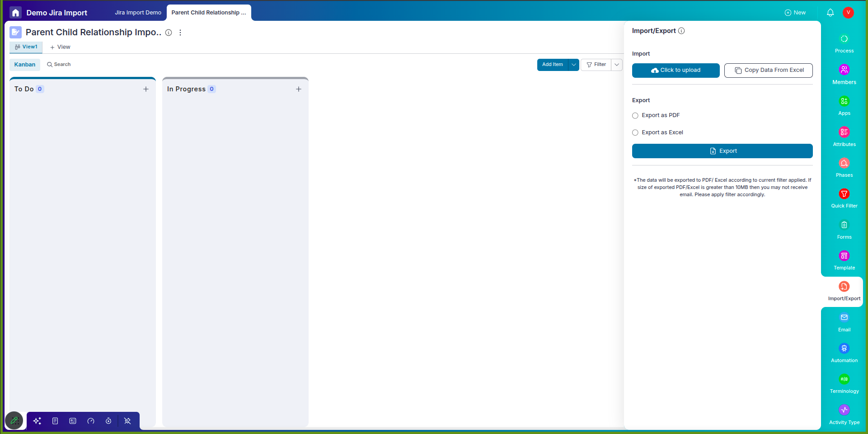Open the Email sidebar panel
This screenshot has height=434, width=868.
(x=844, y=323)
